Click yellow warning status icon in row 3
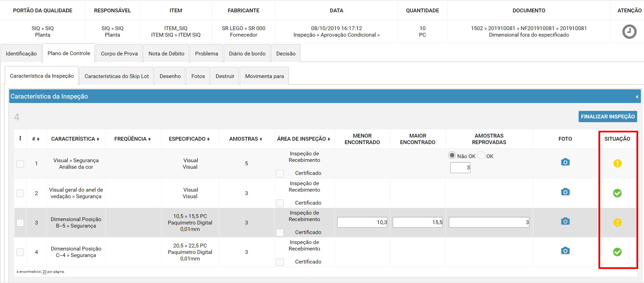The image size is (644, 283). (617, 222)
